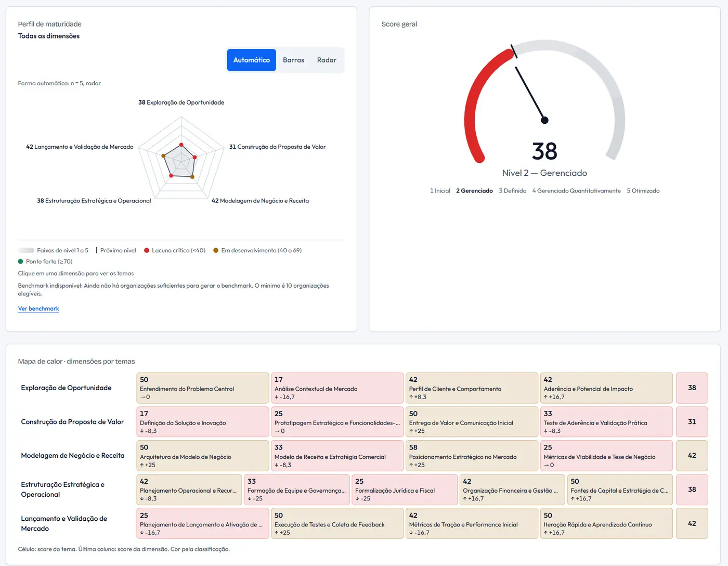Select the Arquitetura de Modelo de Negócio cell
Image resolution: width=728 pixels, height=566 pixels.
(x=203, y=456)
